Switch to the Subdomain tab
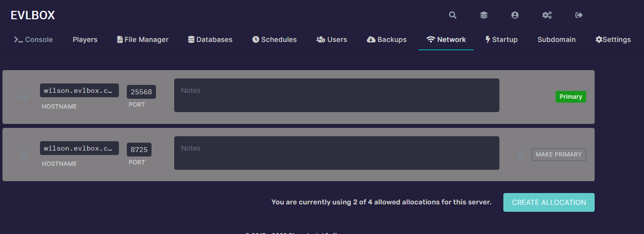This screenshot has width=644, height=234. click(x=556, y=39)
